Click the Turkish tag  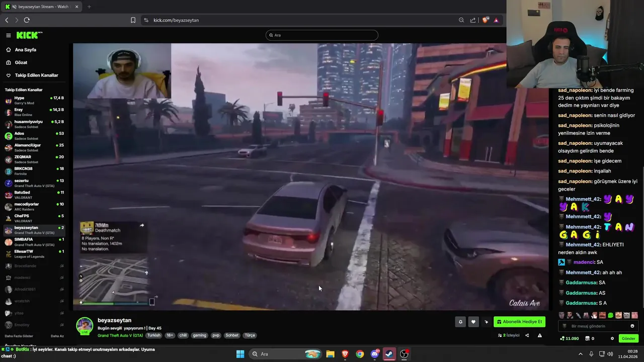153,335
